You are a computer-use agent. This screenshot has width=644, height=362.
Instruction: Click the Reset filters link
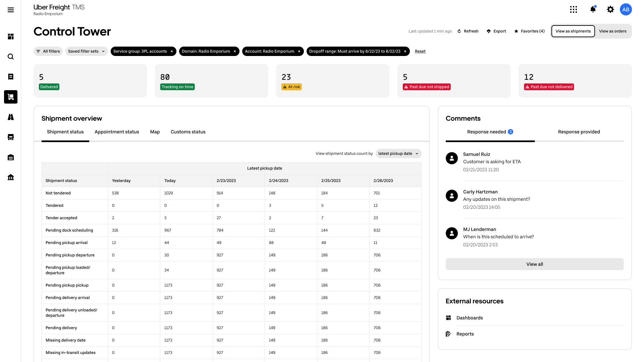click(420, 51)
